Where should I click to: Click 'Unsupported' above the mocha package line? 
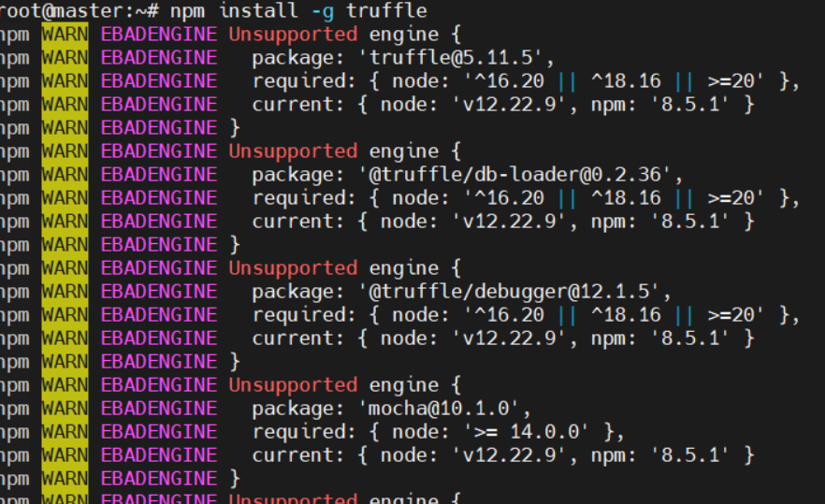pyautogui.click(x=293, y=385)
